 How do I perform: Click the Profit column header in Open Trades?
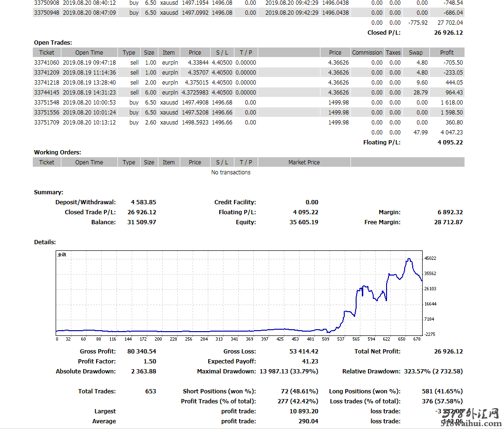pyautogui.click(x=446, y=53)
